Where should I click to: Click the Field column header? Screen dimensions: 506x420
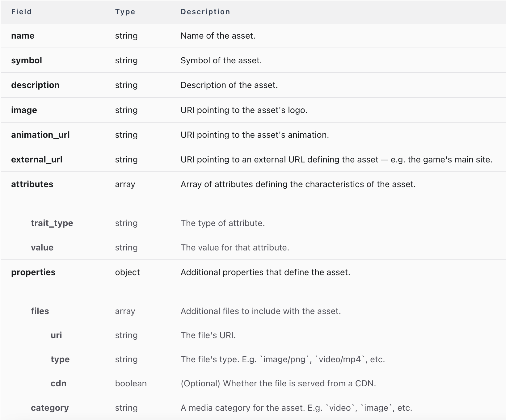pyautogui.click(x=21, y=12)
